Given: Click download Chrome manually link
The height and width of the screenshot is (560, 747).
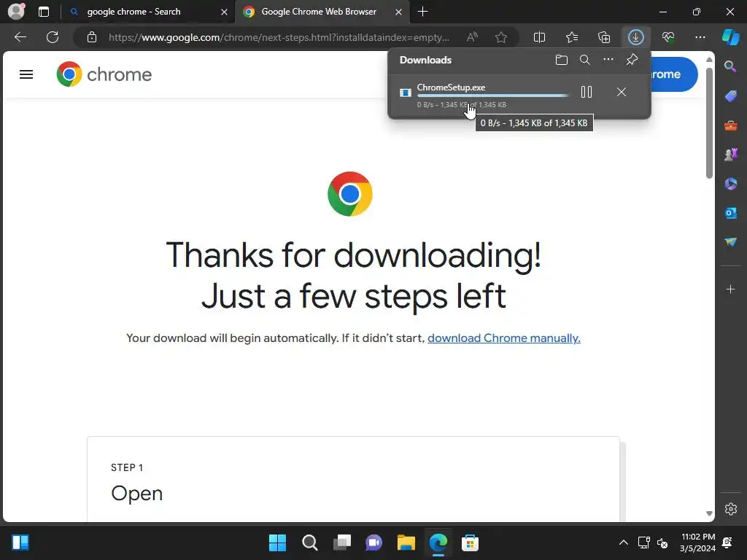Looking at the screenshot, I should 503,338.
